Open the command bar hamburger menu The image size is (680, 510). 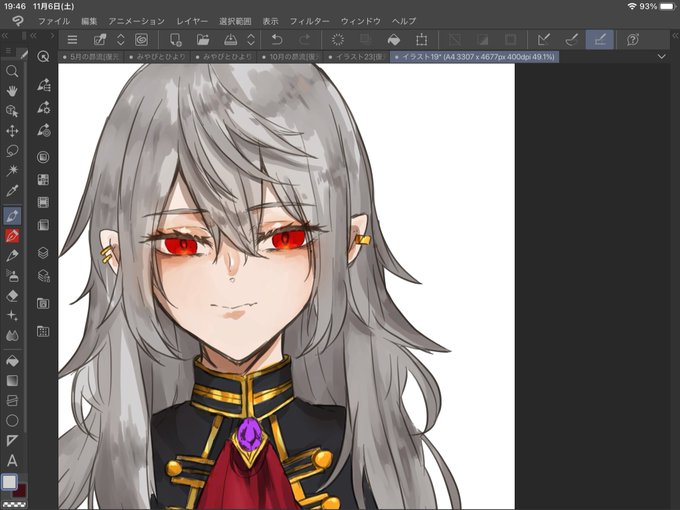click(x=72, y=40)
